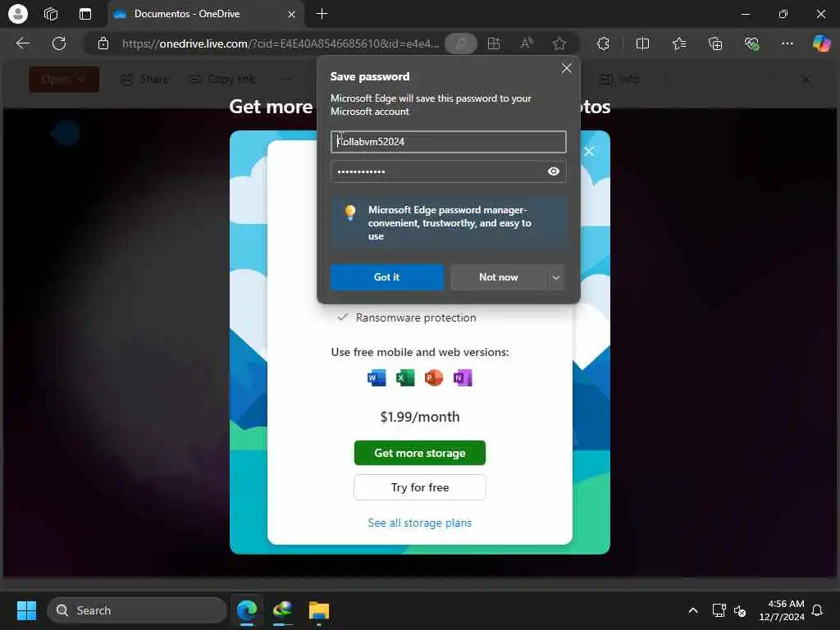Open browser Extensions icon
This screenshot has width=840, height=630.
[603, 43]
